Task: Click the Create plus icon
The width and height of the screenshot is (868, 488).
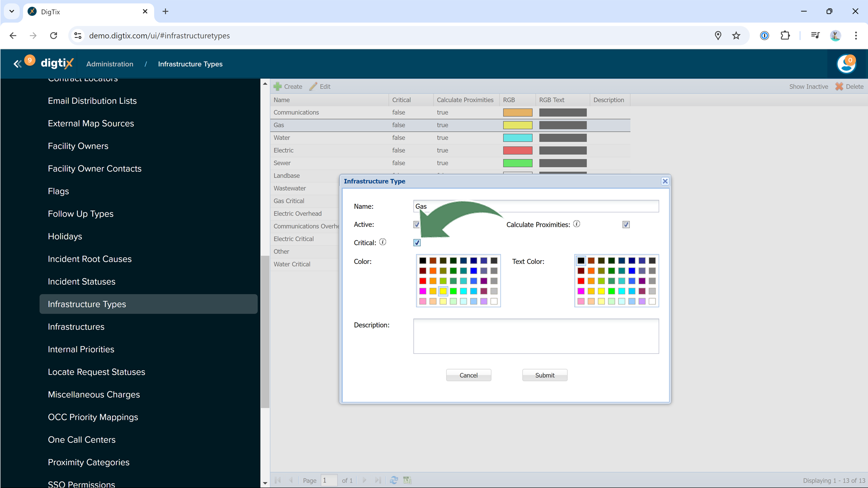Action: pyautogui.click(x=278, y=86)
